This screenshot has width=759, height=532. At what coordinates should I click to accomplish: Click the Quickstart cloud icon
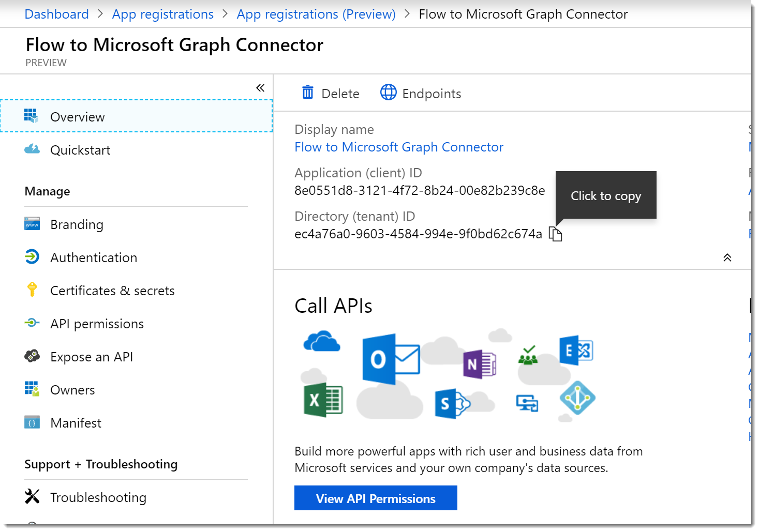click(x=32, y=149)
